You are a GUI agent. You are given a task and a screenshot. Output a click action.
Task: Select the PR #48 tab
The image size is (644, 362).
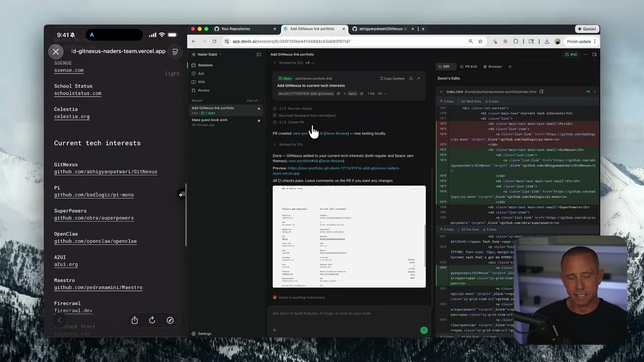pos(468,66)
